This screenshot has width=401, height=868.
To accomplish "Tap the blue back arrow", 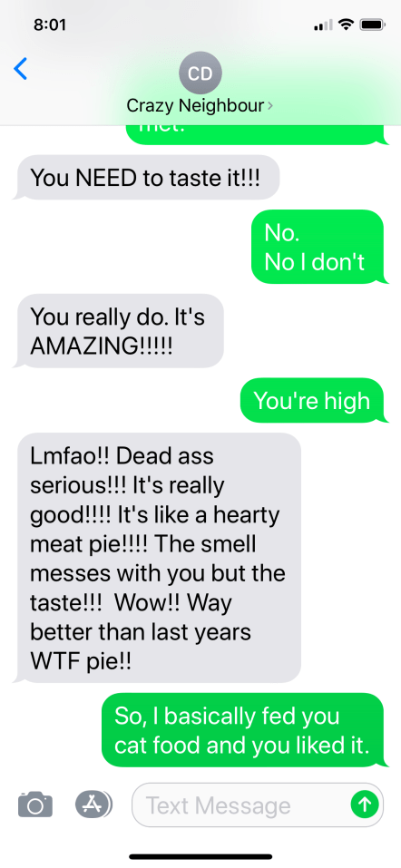I will 20,69.
